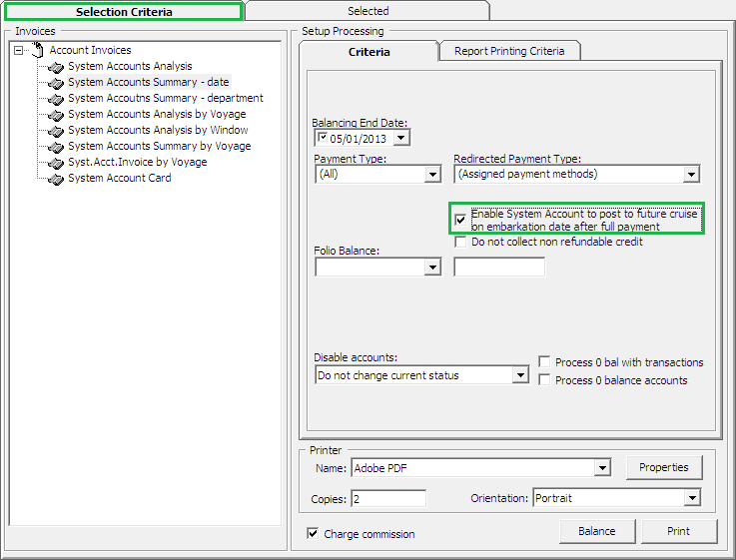Switch to the Selected tab
Image resolution: width=736 pixels, height=560 pixels.
coord(368,11)
